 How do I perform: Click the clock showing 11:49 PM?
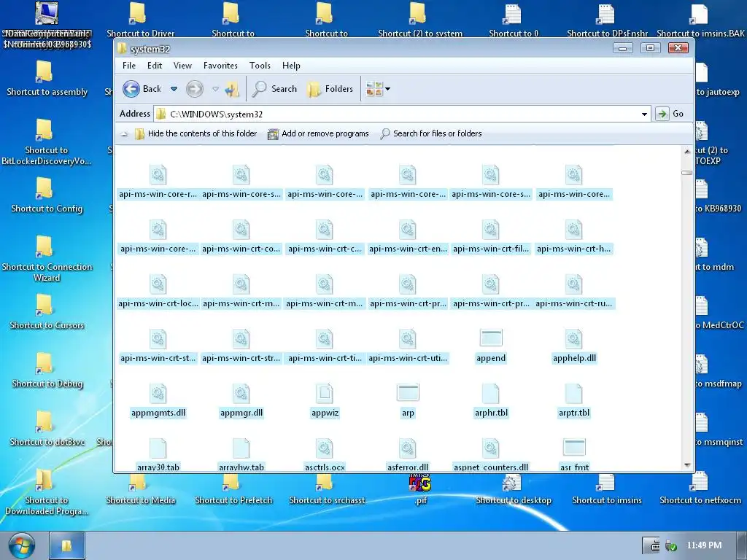[x=704, y=545]
